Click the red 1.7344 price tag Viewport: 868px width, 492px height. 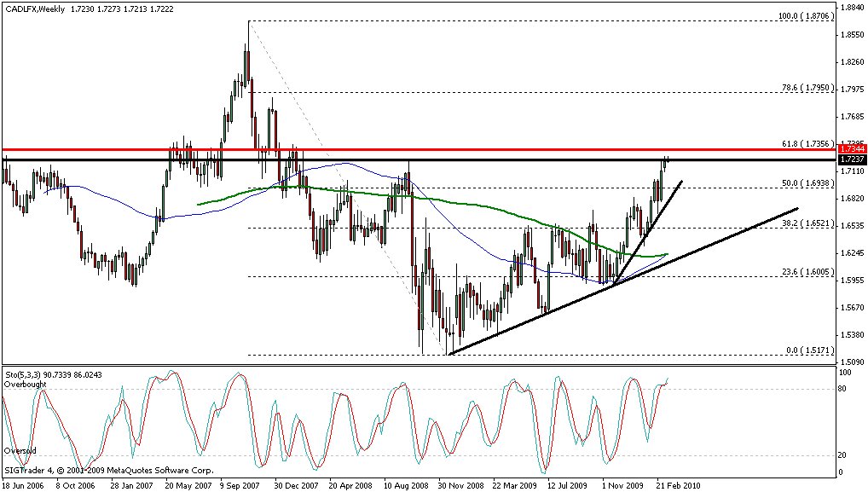click(x=852, y=149)
